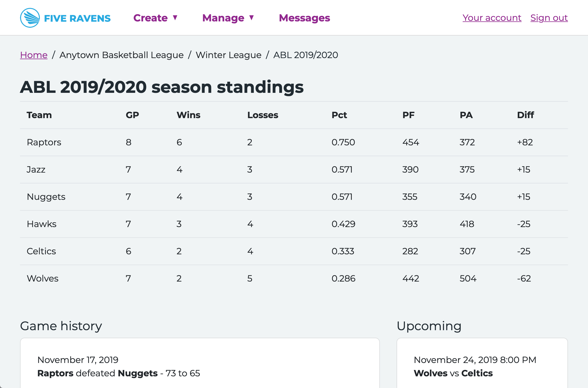
Task: Click the Pct column header
Action: [339, 115]
